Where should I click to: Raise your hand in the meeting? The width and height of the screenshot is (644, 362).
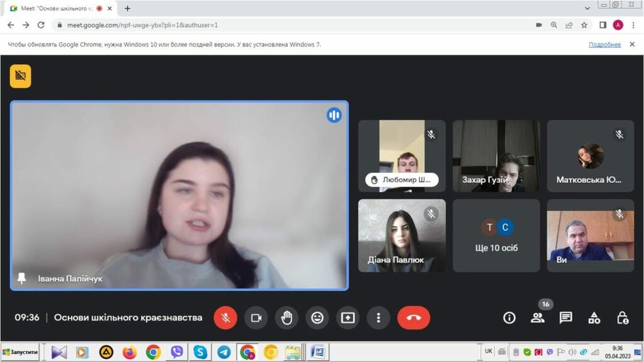287,318
